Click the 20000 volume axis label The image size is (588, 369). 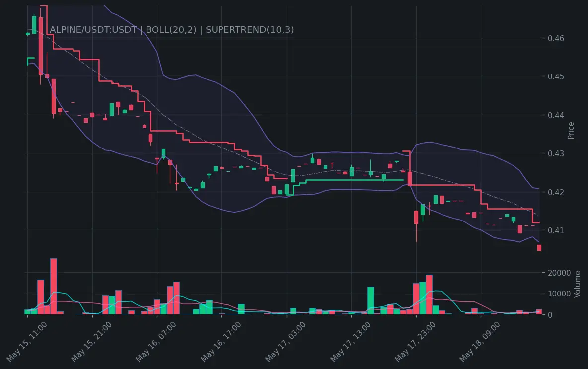point(559,273)
